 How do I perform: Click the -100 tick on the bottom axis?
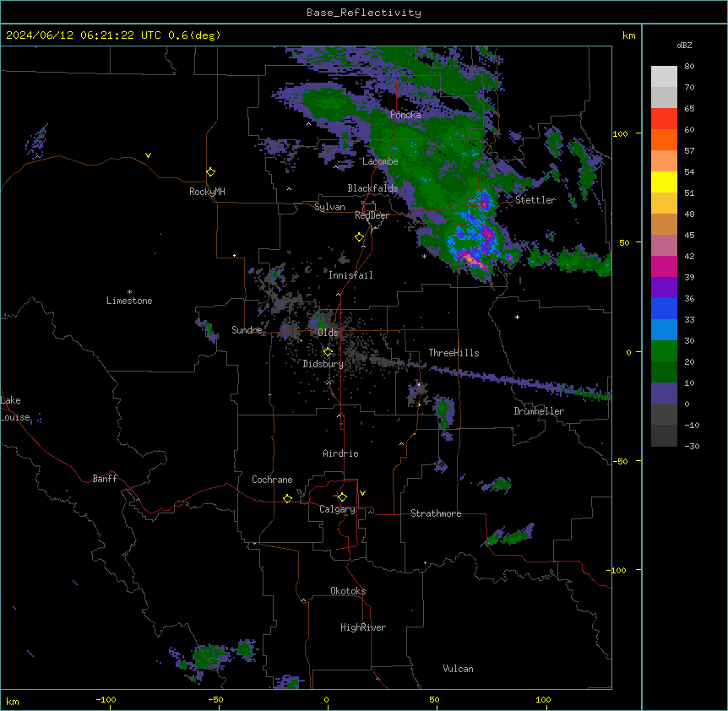tap(106, 699)
